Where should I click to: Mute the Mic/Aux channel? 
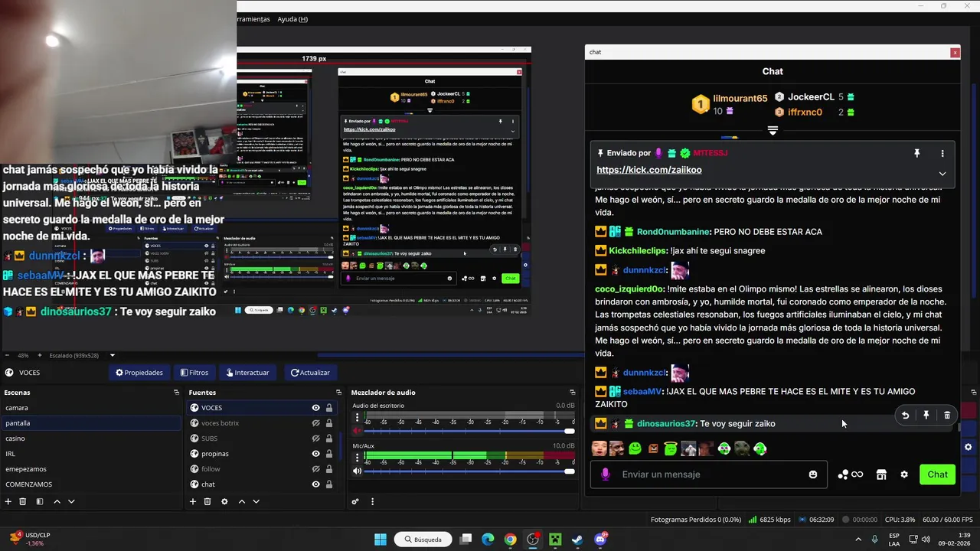pyautogui.click(x=357, y=471)
